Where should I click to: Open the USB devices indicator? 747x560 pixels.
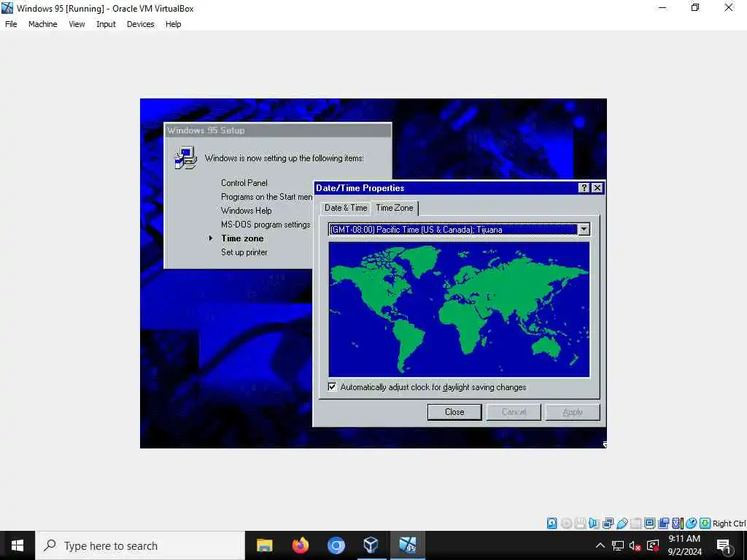[x=622, y=524]
